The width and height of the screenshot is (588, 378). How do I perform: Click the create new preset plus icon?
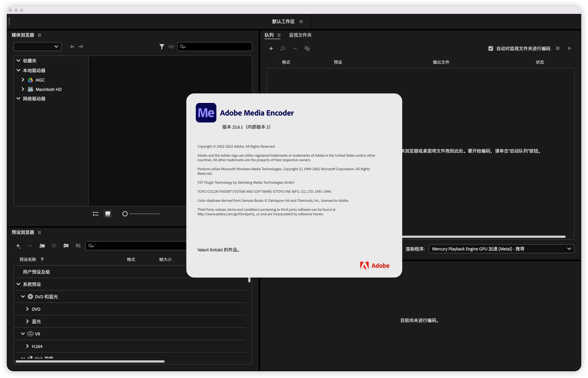pyautogui.click(x=18, y=246)
